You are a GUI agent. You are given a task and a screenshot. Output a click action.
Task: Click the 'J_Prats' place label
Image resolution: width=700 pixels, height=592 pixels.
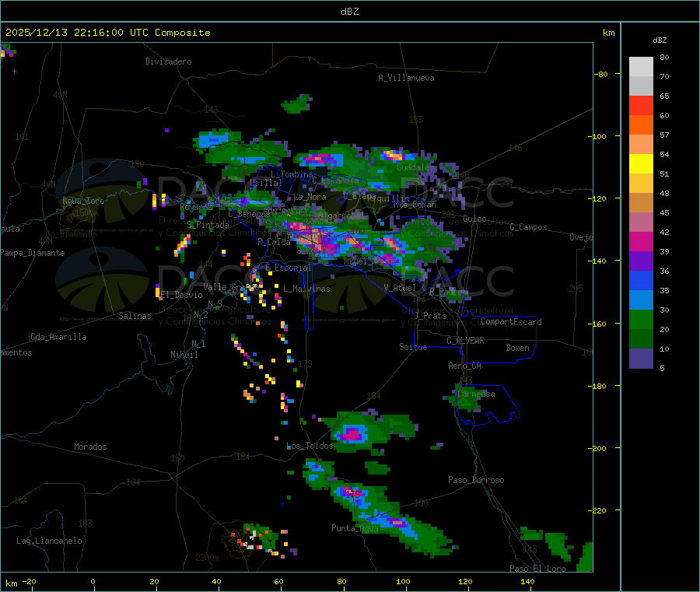431,316
